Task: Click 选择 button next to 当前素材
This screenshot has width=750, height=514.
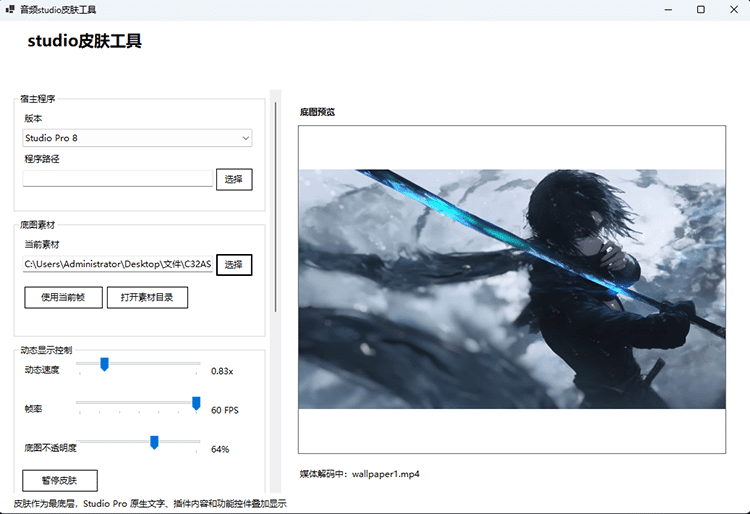Action: point(234,265)
